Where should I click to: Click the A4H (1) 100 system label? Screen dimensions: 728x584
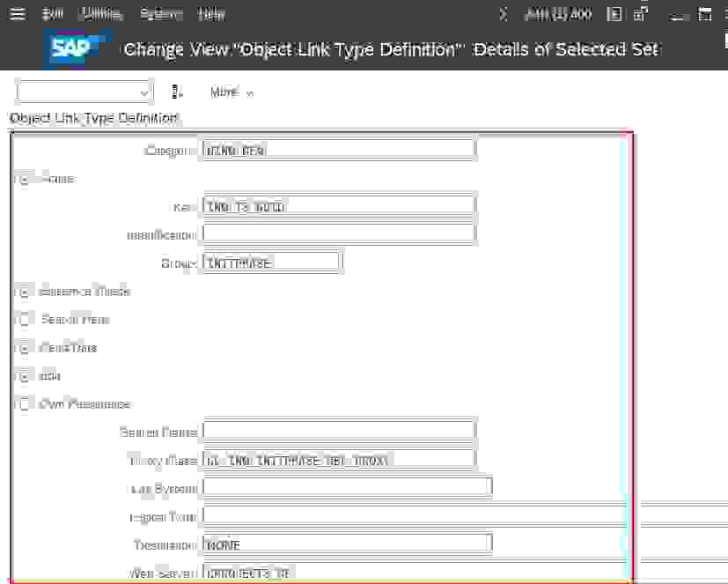[x=556, y=13]
